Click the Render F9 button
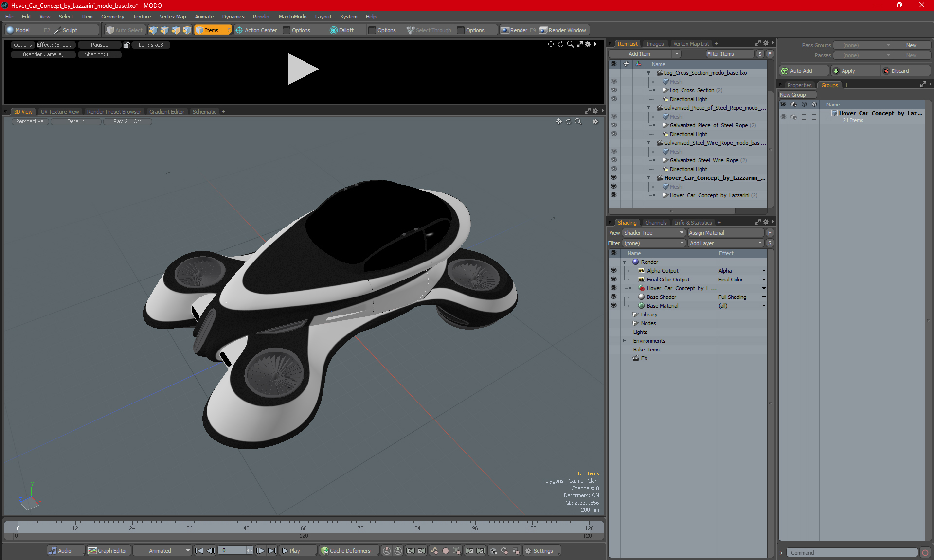Screen dimensions: 934x560 (x=518, y=30)
